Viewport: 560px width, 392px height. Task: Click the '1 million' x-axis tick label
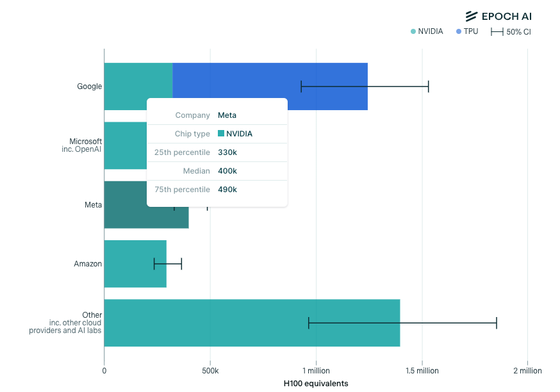(316, 371)
